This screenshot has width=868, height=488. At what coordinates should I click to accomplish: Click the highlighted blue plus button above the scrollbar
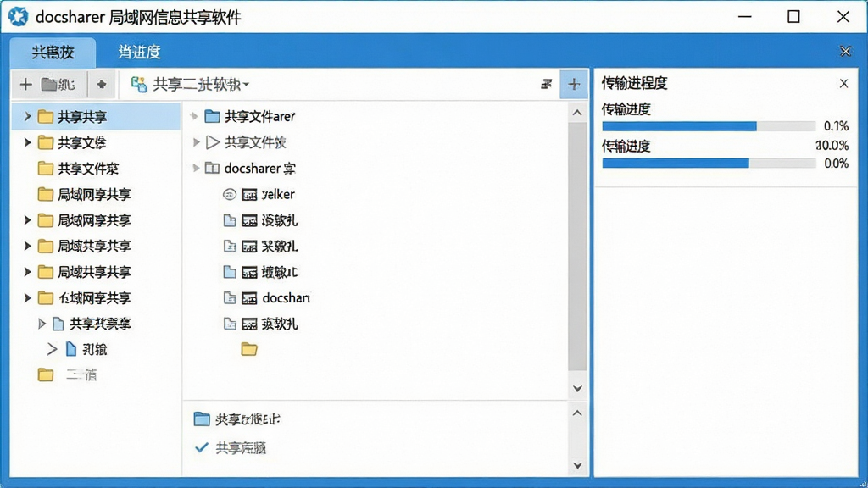tap(574, 84)
